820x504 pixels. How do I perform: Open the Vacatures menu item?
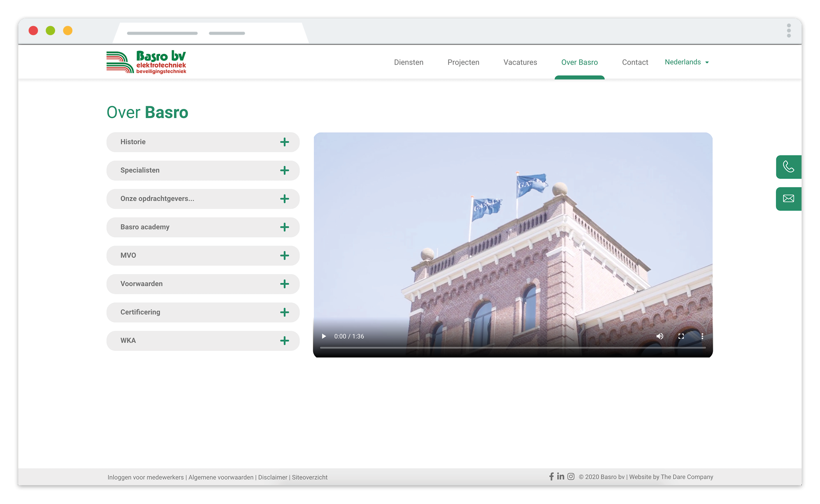pyautogui.click(x=520, y=62)
